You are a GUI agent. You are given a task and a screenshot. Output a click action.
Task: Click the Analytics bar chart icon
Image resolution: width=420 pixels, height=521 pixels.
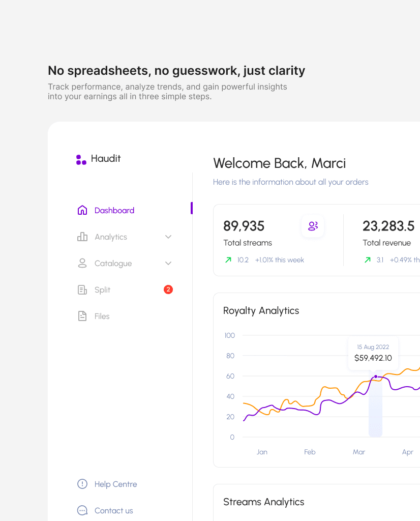pos(82,237)
